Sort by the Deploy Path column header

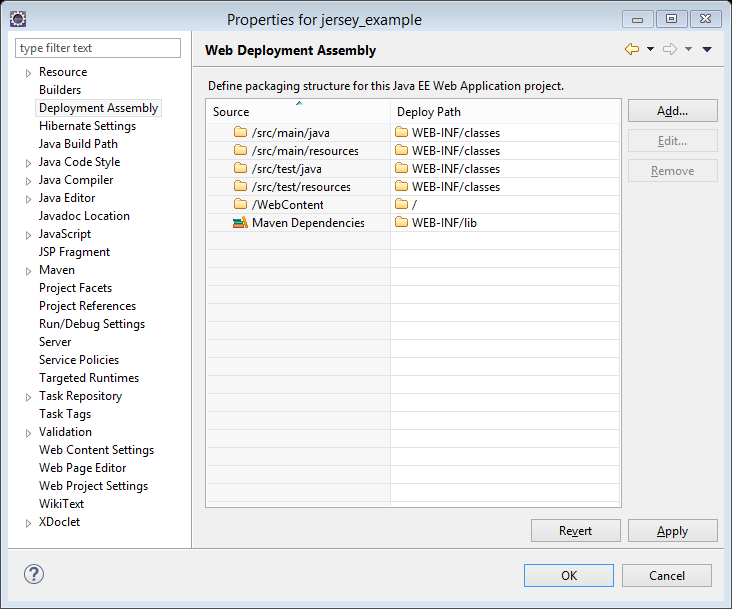(x=505, y=112)
